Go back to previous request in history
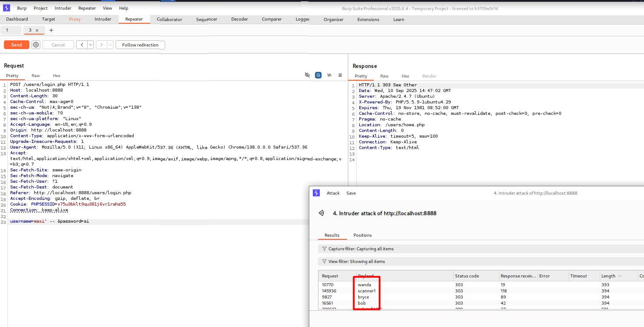This screenshot has height=327, width=644. click(x=82, y=45)
